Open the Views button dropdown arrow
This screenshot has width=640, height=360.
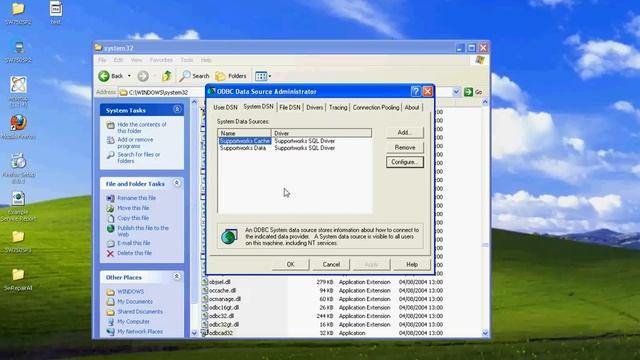click(270, 76)
